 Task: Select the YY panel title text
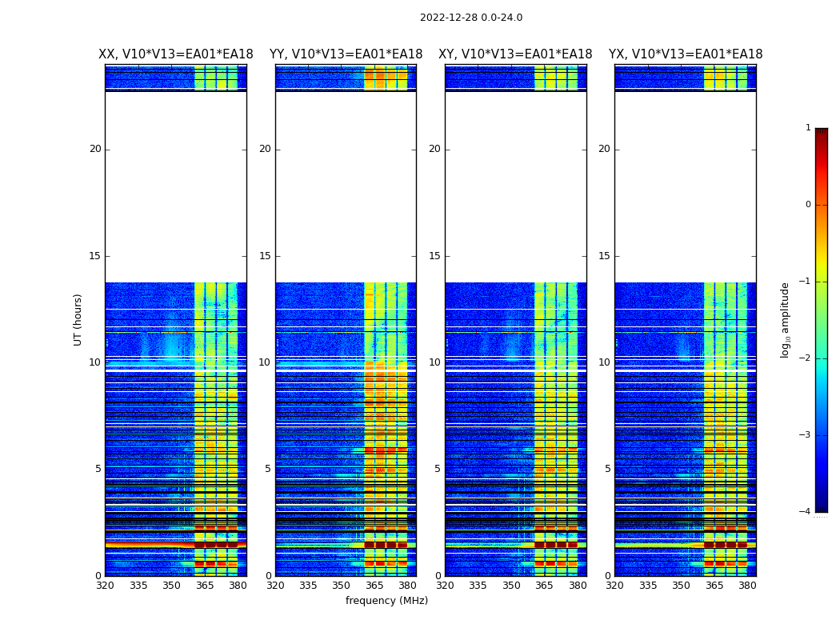(346, 54)
